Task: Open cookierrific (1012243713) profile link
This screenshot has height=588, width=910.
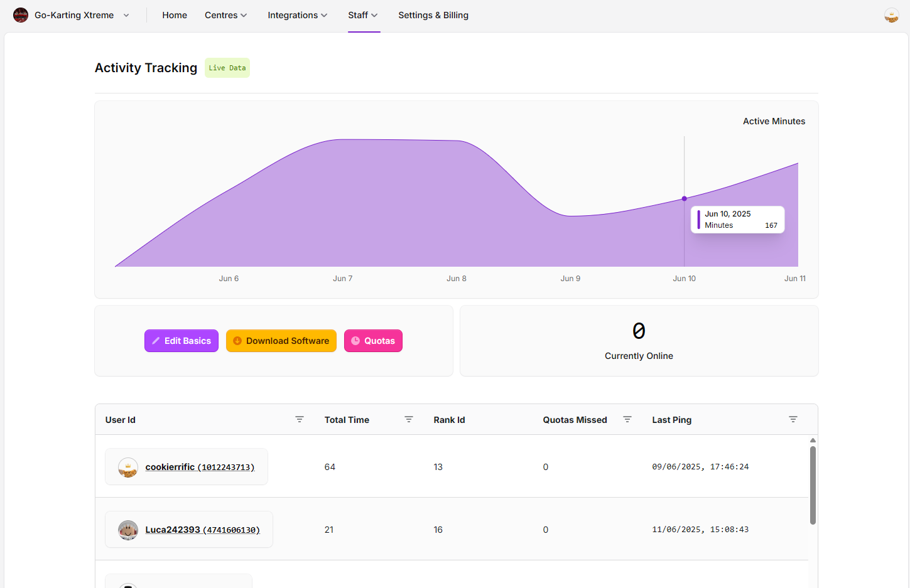Action: (200, 467)
